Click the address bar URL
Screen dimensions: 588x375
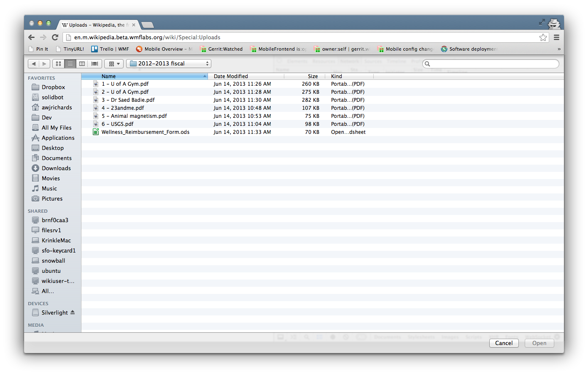147,37
